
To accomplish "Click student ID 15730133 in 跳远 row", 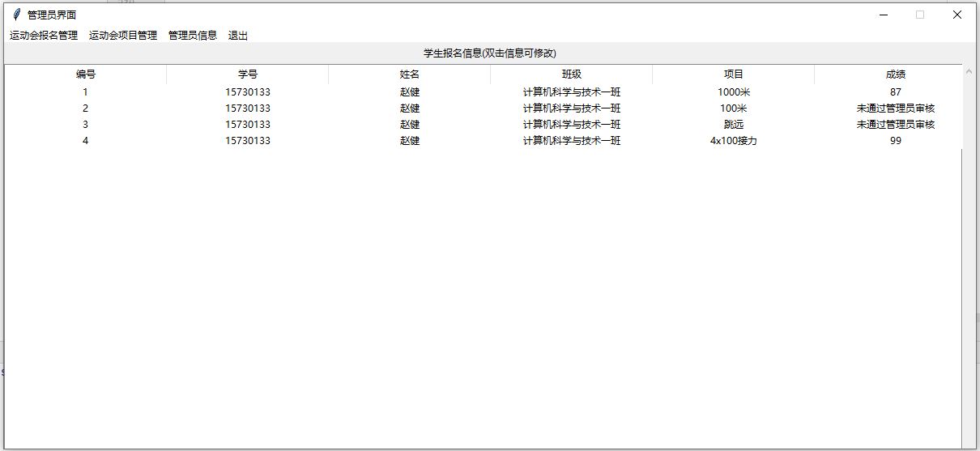I will (248, 125).
